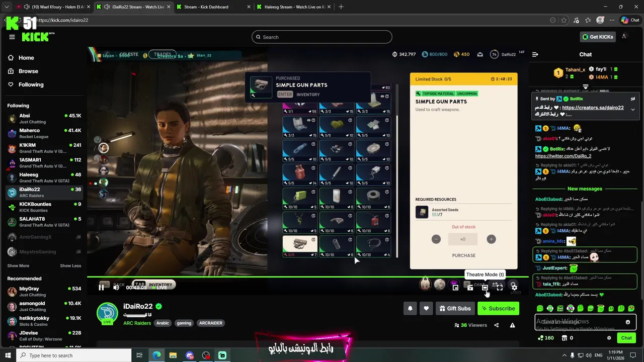Viewport: 644px width, 362px height.
Task: Open the shop icon next to 0
Action: [565, 338]
